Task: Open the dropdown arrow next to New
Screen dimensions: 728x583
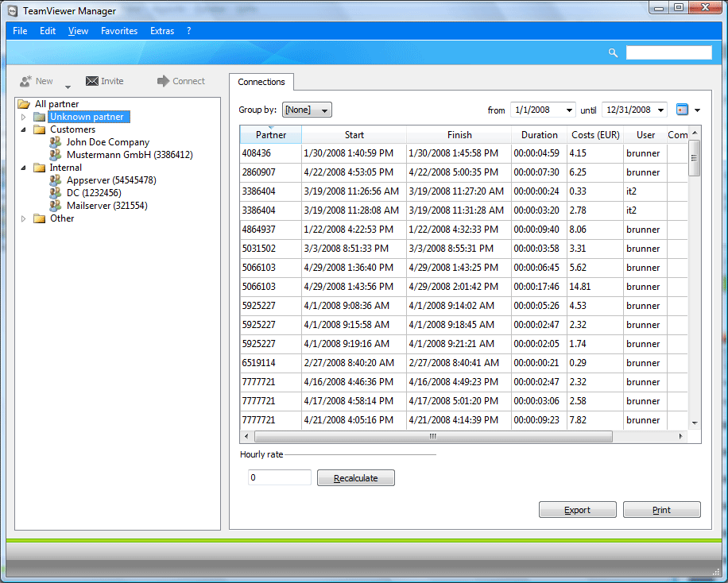Action: coord(68,87)
